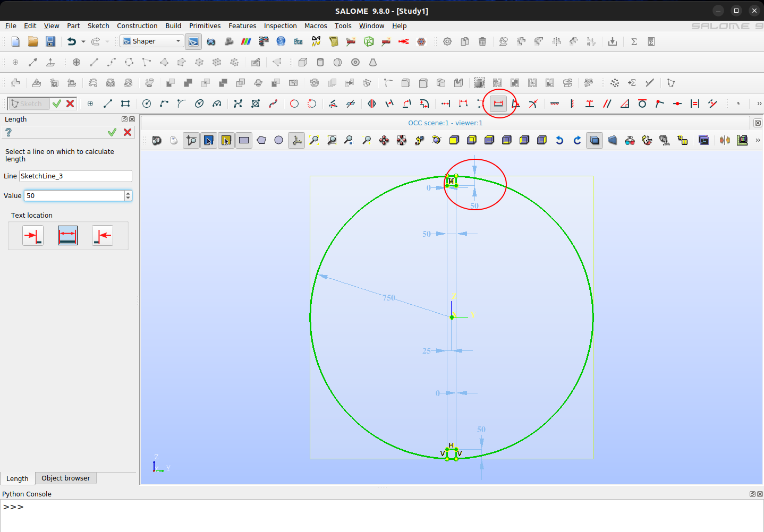Rotate view clockwise with blue arrow
Viewport: 764px width, 532px height.
[577, 140]
